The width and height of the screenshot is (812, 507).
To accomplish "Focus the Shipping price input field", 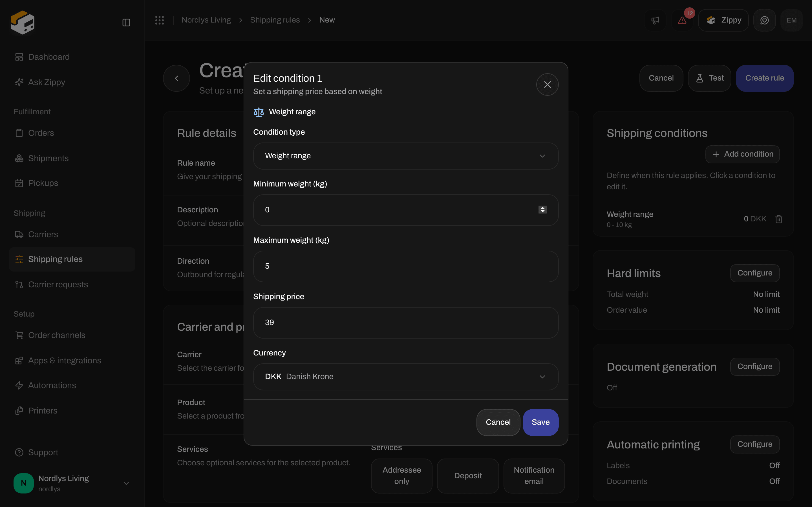I will click(x=406, y=323).
